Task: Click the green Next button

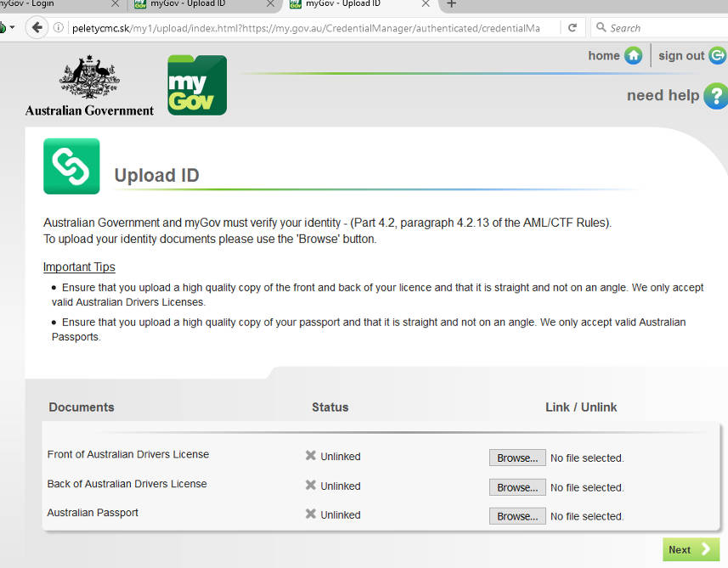Action: coord(691,549)
